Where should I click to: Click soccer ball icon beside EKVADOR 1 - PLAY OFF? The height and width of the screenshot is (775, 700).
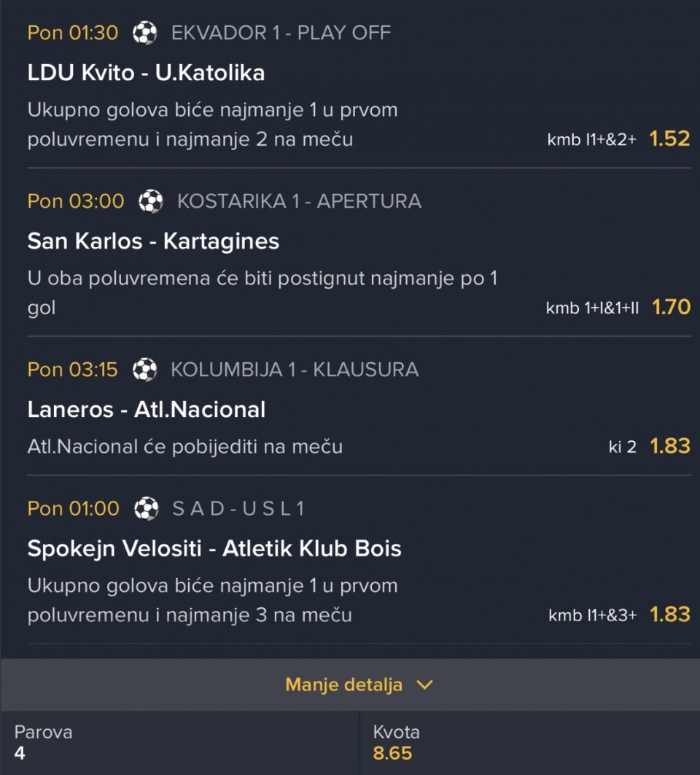pos(145,33)
